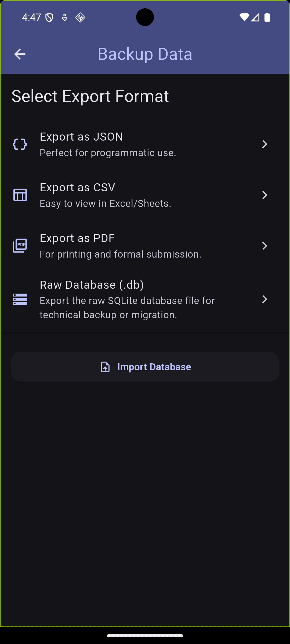Click the CSV table icon
Screen dimensions: 290x644
point(20,195)
